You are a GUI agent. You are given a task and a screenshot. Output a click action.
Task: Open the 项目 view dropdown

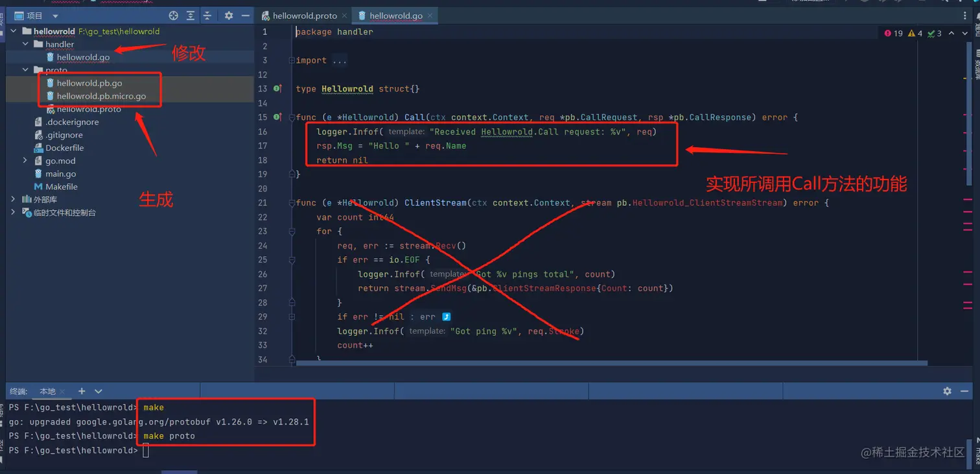coord(54,16)
